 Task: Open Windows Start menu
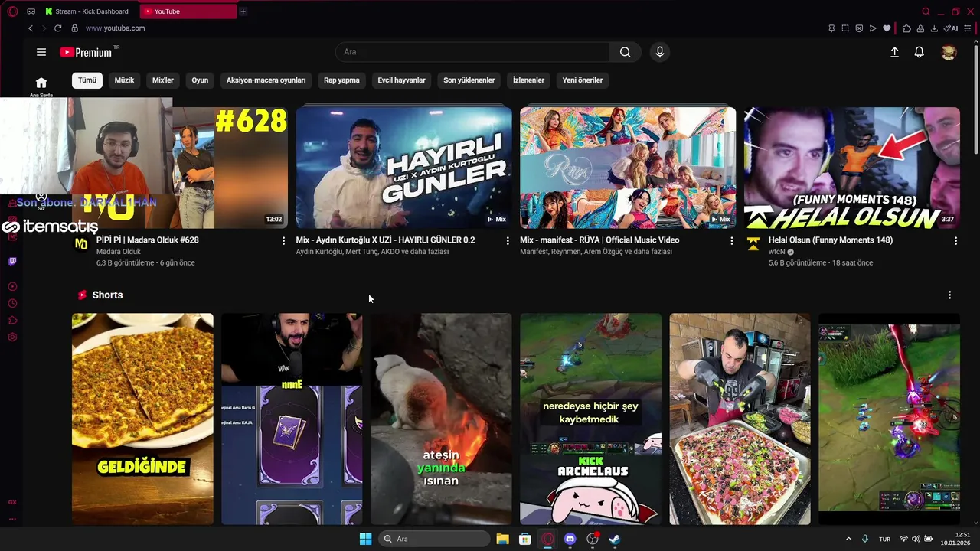pyautogui.click(x=365, y=539)
